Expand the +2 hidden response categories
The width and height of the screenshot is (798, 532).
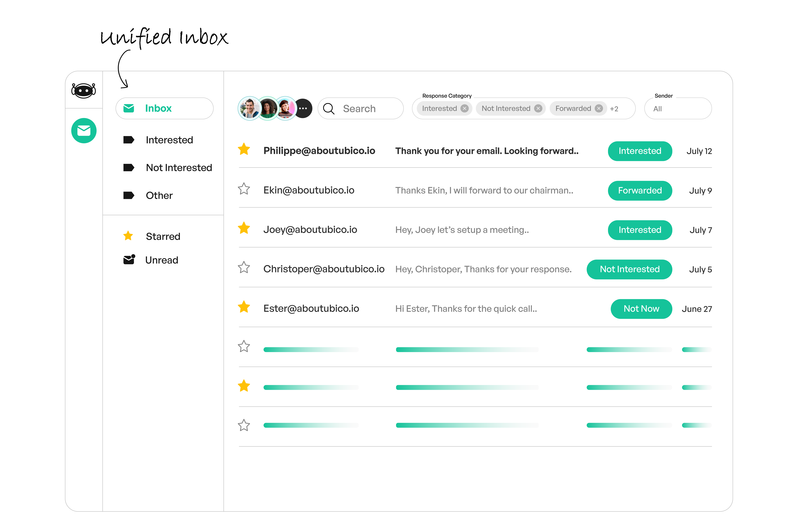614,109
